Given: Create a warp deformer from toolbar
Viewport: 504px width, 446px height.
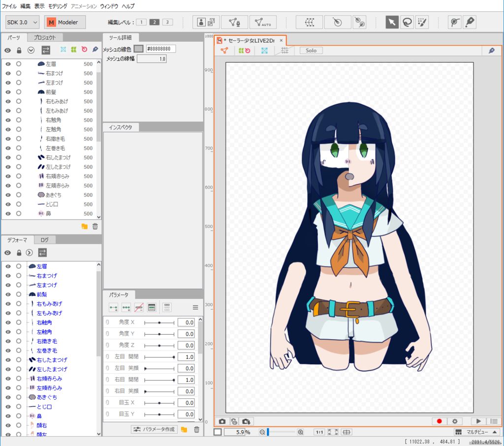Looking at the screenshot, I should click(x=309, y=22).
